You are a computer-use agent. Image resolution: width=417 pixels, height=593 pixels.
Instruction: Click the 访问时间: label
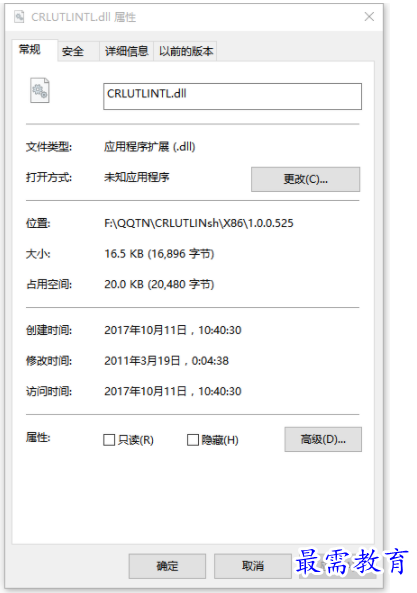[x=49, y=391]
